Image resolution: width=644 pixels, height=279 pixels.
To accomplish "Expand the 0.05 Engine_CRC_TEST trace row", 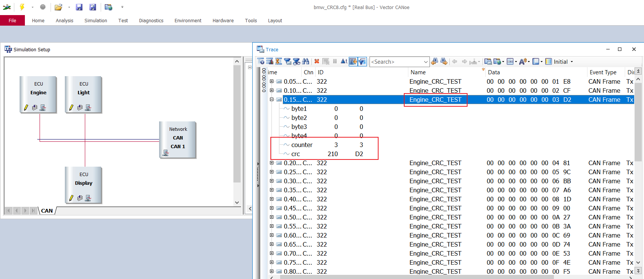I will (x=271, y=81).
